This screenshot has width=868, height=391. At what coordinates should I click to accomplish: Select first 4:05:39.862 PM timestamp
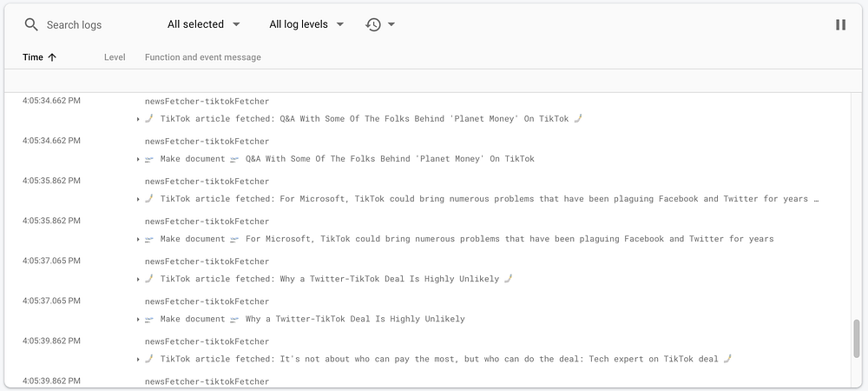coord(51,341)
